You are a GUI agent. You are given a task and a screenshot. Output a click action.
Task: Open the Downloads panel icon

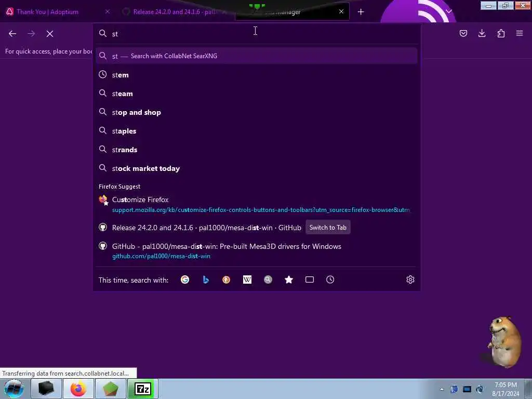482,33
